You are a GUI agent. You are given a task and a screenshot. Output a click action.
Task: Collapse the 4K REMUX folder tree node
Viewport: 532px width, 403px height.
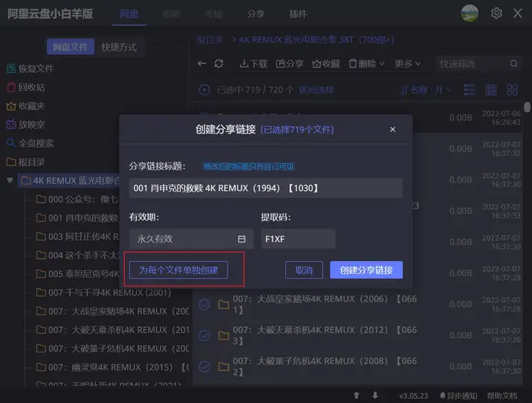[10, 180]
